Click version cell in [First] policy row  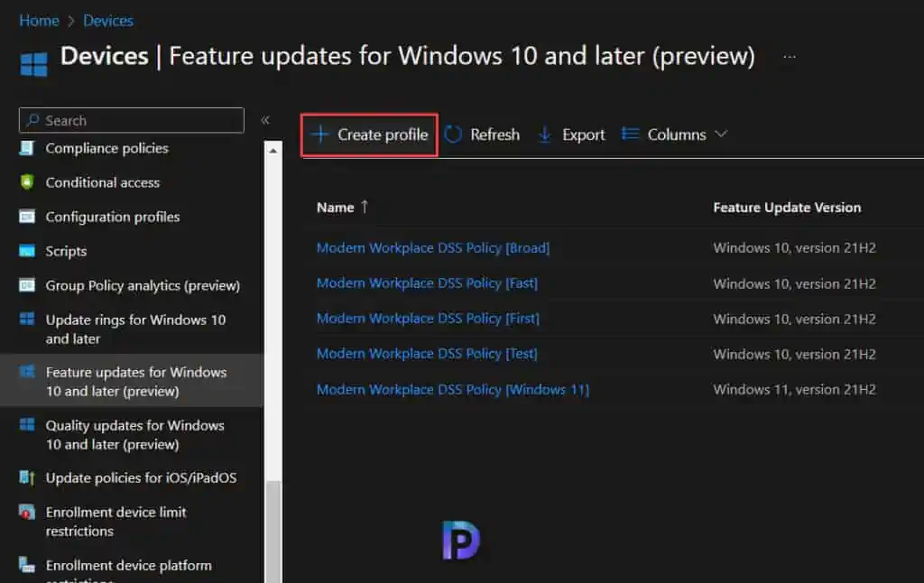coord(794,319)
